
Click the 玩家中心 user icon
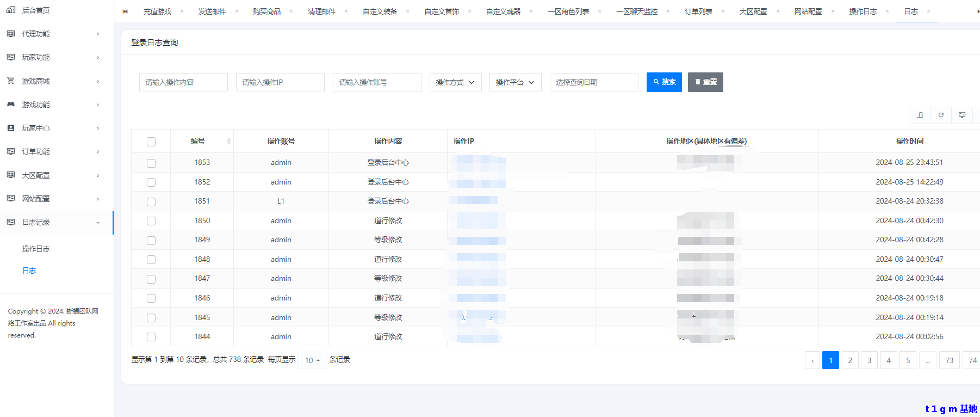11,128
